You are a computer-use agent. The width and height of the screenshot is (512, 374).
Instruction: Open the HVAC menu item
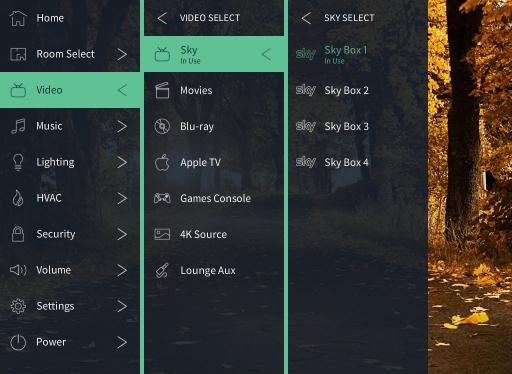[x=70, y=198]
